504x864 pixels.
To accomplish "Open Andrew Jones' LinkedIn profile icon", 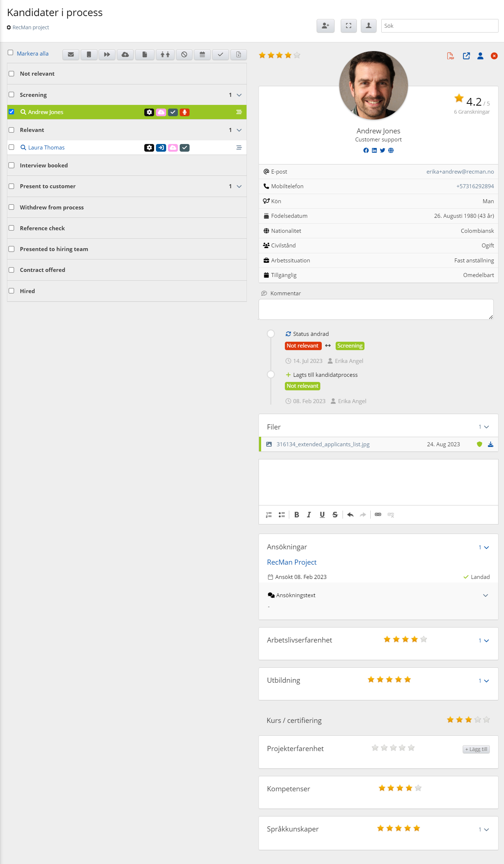I will pyautogui.click(x=374, y=151).
